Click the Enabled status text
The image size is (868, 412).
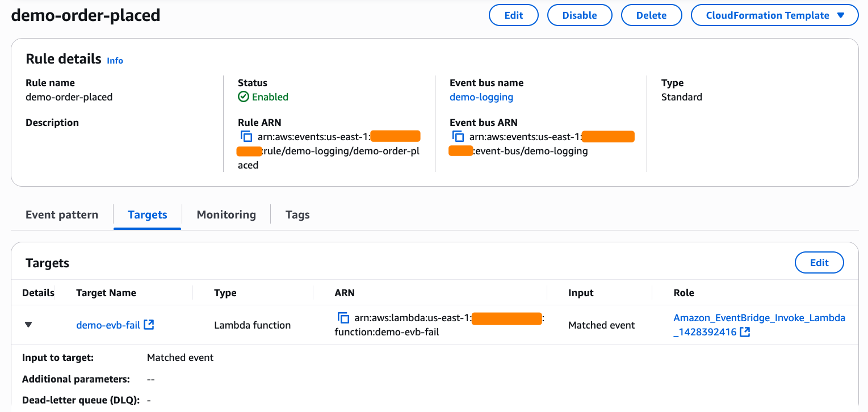(x=270, y=97)
